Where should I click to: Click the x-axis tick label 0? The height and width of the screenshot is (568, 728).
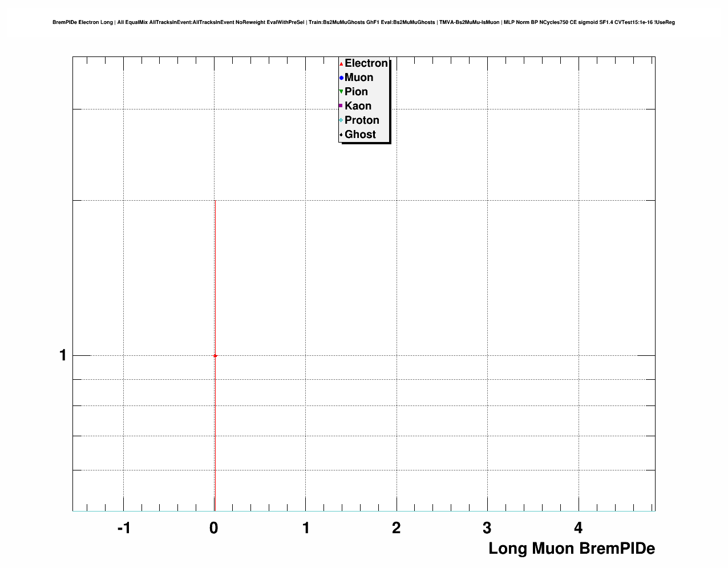214,528
